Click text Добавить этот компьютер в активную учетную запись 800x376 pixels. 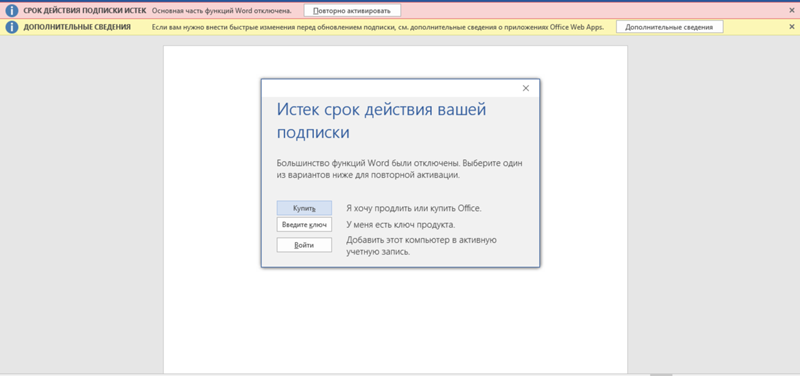tap(421, 246)
